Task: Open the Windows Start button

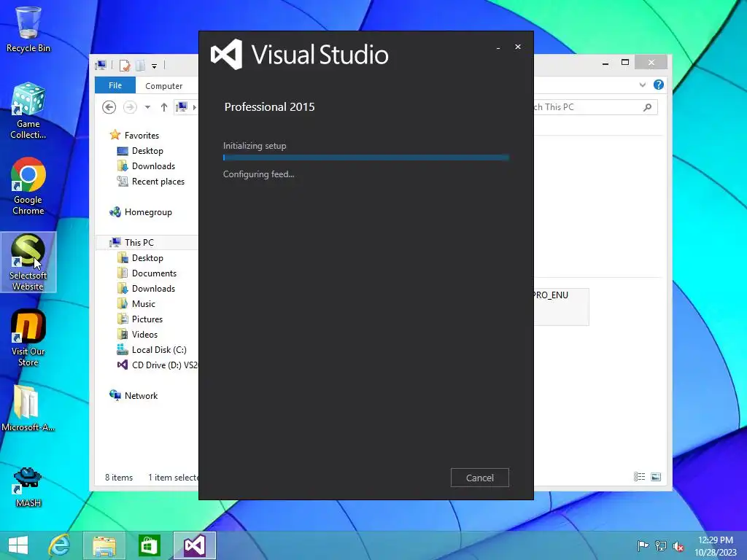Action: 18,545
